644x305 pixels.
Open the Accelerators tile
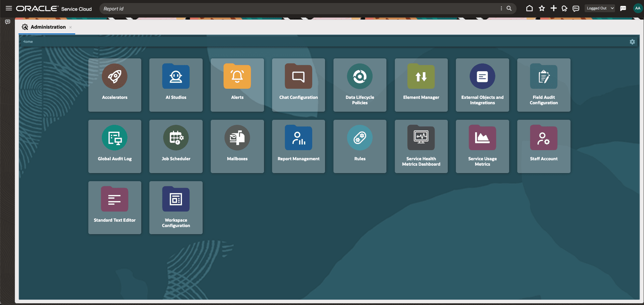point(115,85)
